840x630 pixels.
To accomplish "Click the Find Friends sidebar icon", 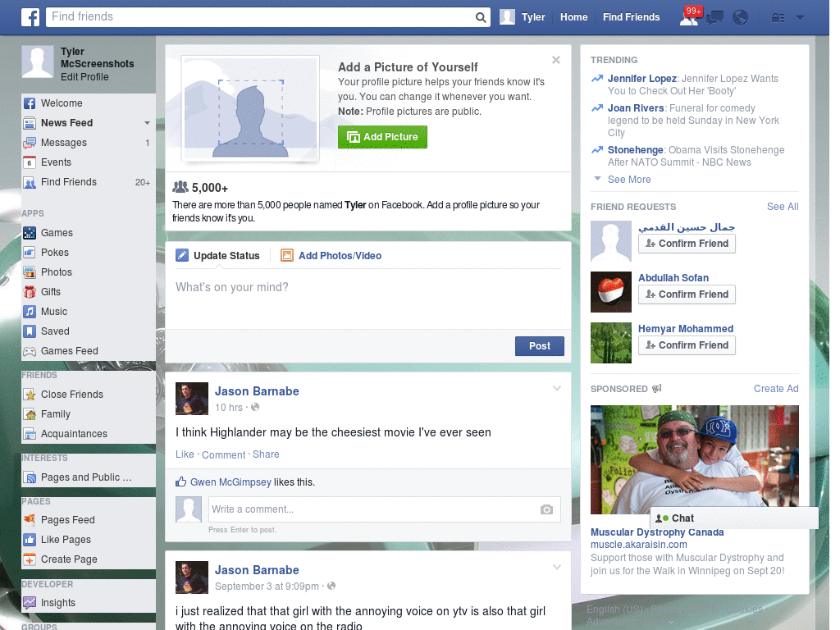I will pyautogui.click(x=30, y=182).
